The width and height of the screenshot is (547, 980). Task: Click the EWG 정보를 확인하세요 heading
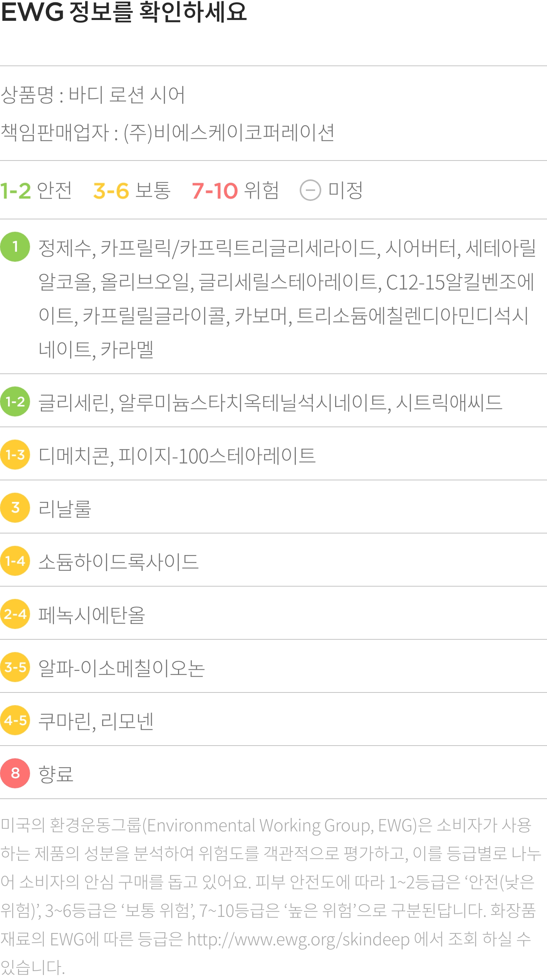click(123, 12)
